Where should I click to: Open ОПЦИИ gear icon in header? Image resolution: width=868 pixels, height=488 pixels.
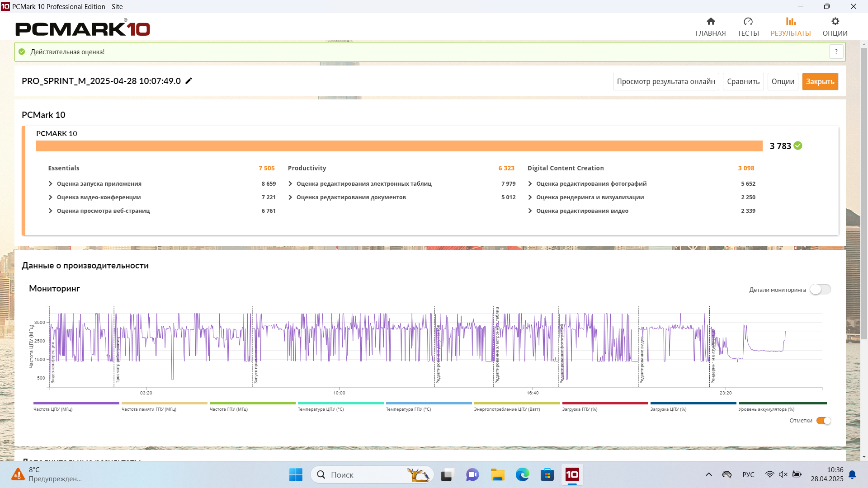835,21
